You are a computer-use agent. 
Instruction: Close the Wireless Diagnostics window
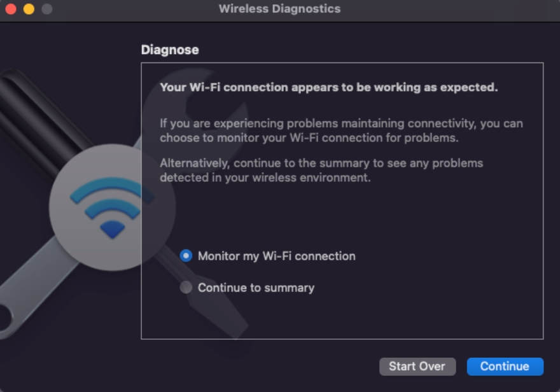pyautogui.click(x=11, y=8)
